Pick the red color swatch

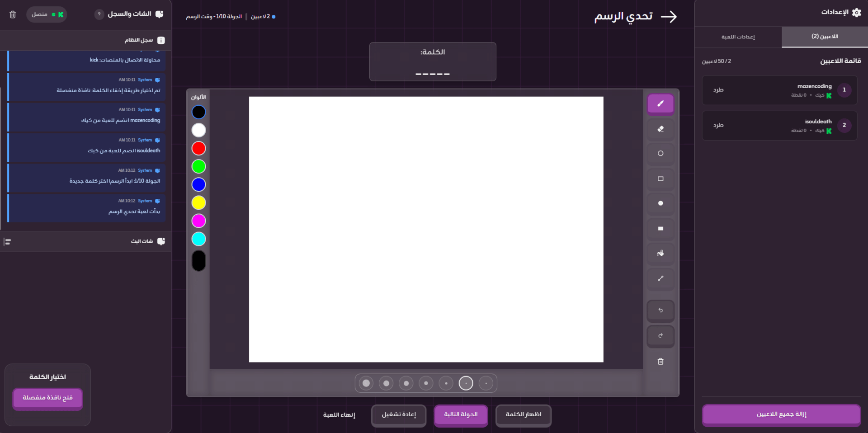click(x=198, y=148)
